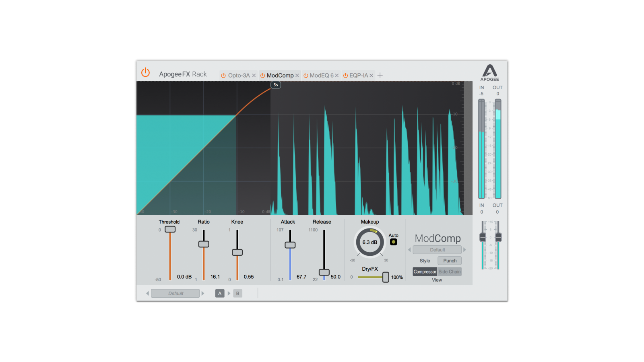This screenshot has width=644, height=362.
Task: Close the EQP-IA tab
Action: click(372, 76)
